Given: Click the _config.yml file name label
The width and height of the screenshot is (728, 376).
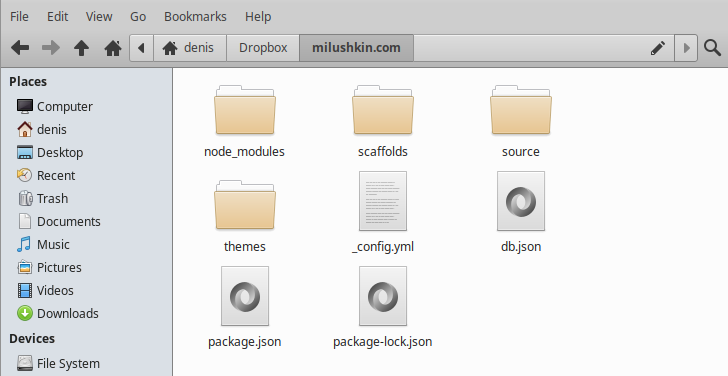Looking at the screenshot, I should click(383, 247).
